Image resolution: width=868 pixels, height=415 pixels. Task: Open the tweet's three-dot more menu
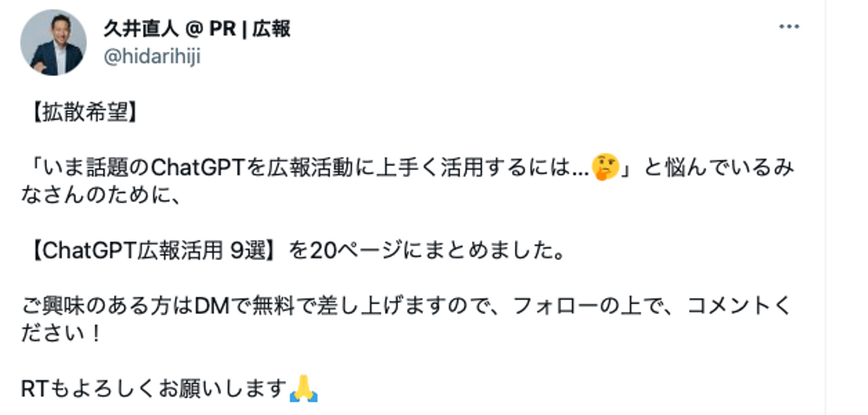789,27
